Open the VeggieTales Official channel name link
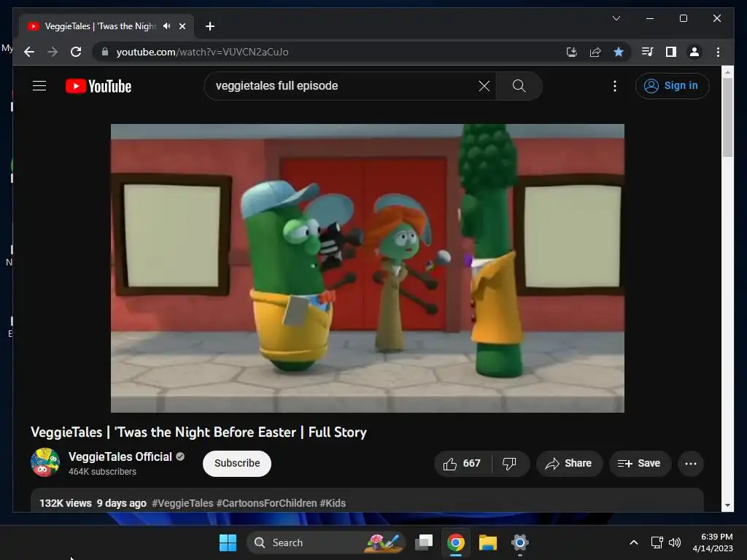This screenshot has height=560, width=747. (120, 456)
